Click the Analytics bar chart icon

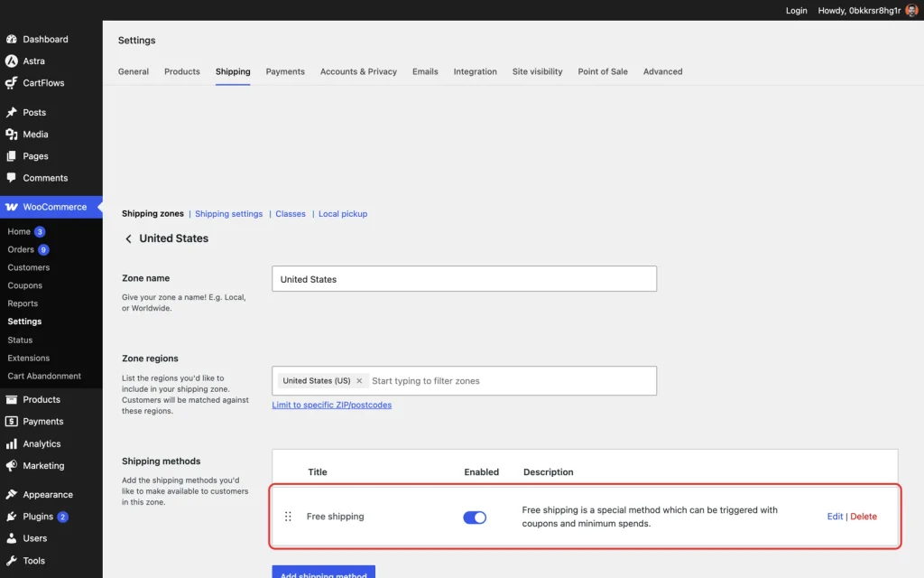tap(11, 443)
